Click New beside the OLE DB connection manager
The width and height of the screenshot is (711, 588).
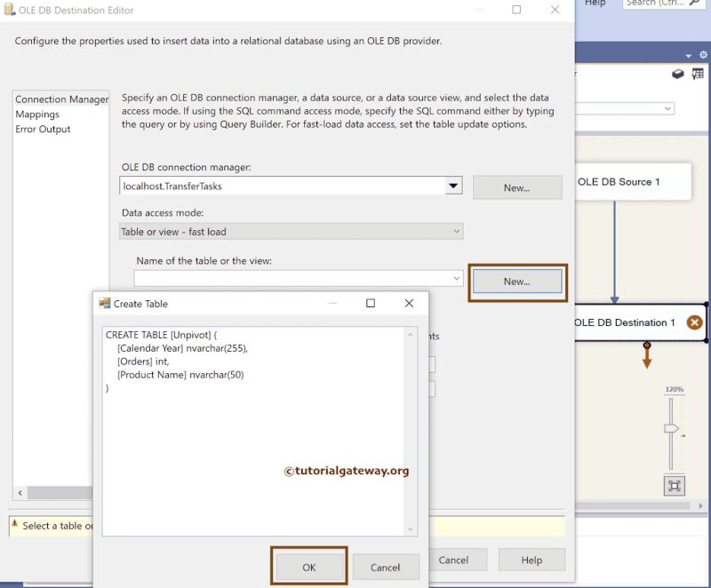(516, 187)
